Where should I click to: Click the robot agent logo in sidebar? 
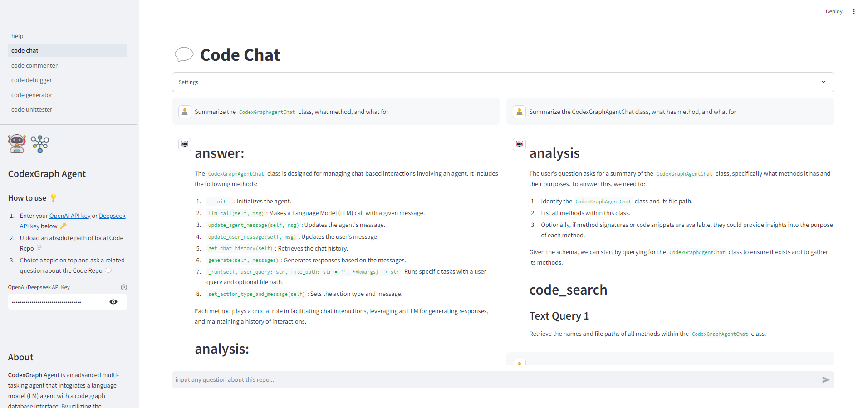(x=17, y=144)
